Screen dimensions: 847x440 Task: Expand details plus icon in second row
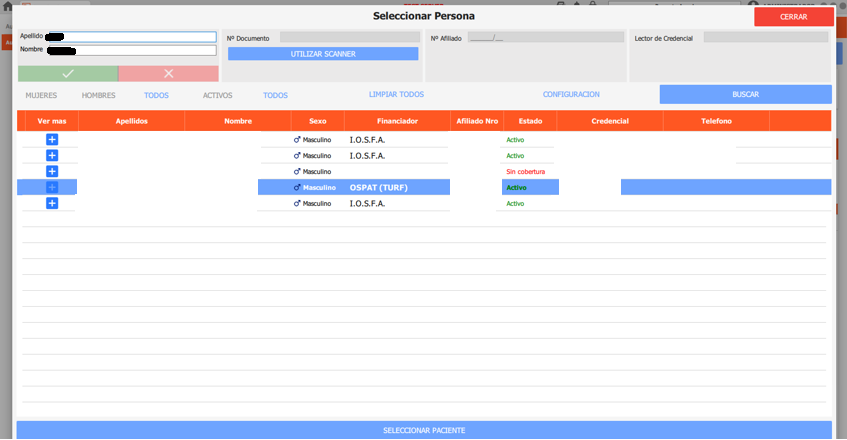[x=52, y=156]
